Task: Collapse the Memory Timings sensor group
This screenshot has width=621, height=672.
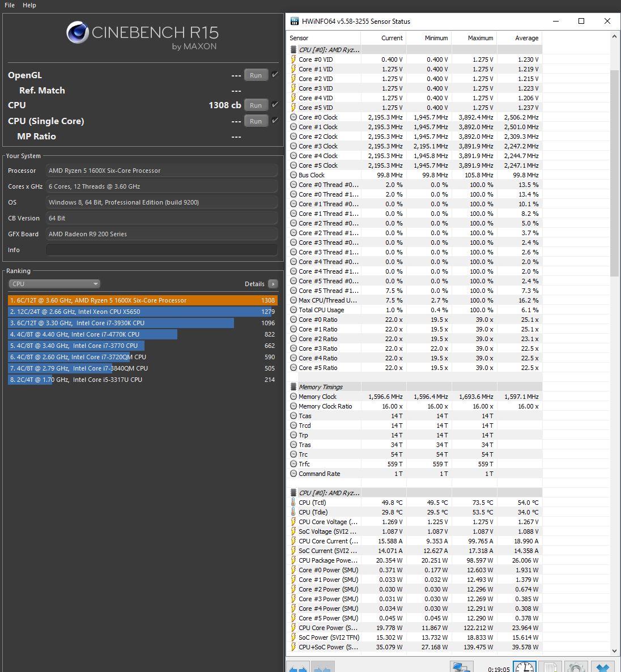Action: click(x=294, y=387)
